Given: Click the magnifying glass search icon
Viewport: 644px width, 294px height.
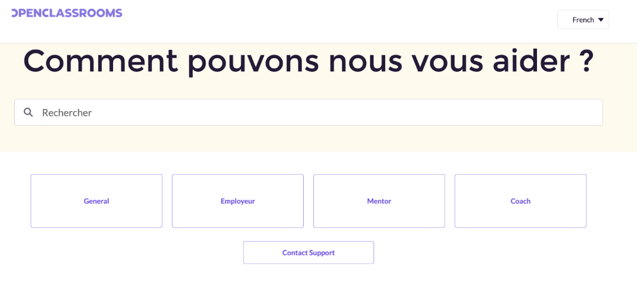Looking at the screenshot, I should point(28,112).
